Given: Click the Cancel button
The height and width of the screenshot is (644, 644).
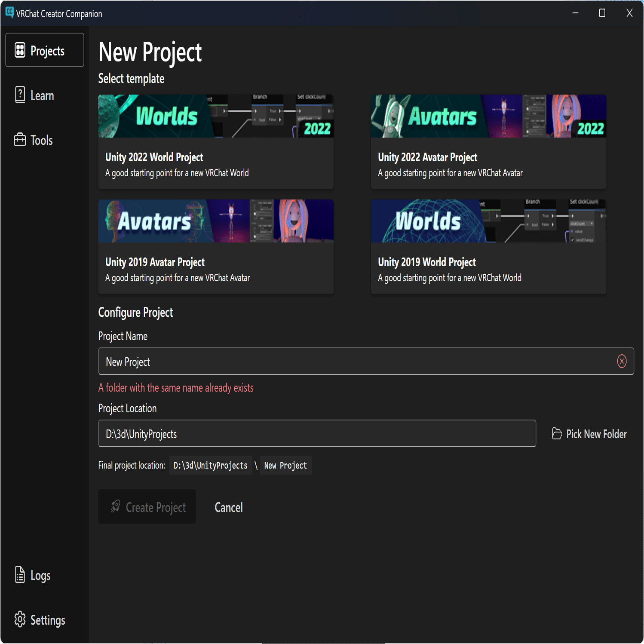Looking at the screenshot, I should 229,507.
